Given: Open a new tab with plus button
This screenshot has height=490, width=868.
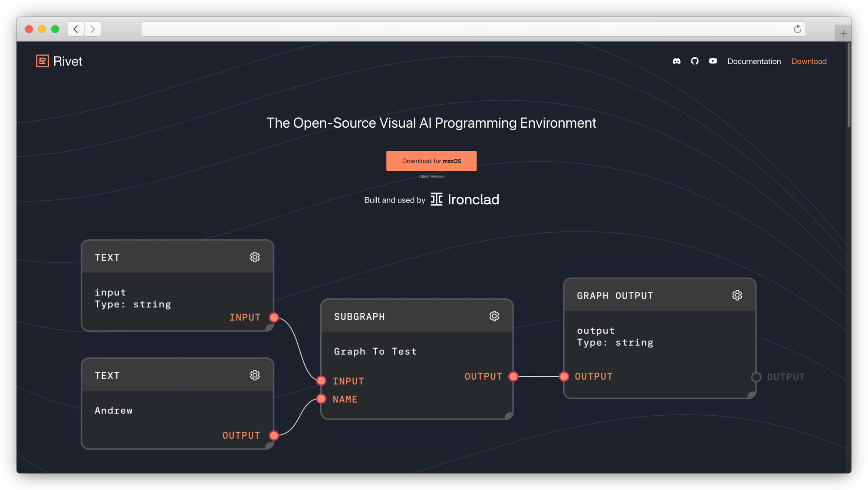Looking at the screenshot, I should coord(842,33).
